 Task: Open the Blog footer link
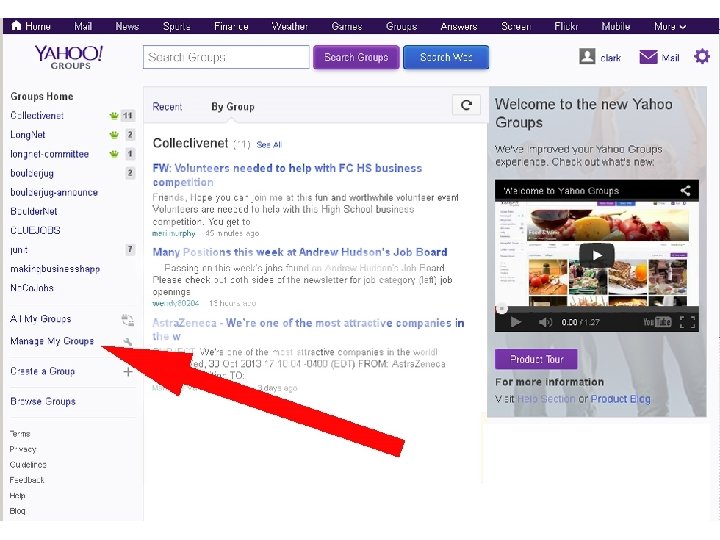[x=17, y=511]
